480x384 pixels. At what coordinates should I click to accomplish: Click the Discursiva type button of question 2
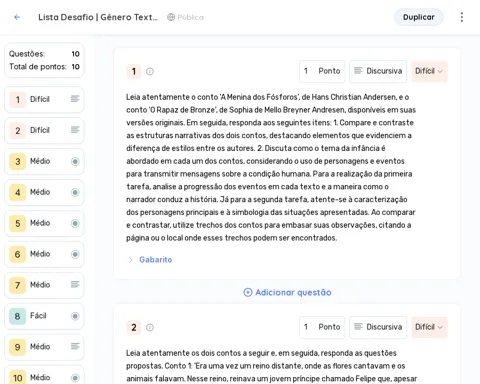tap(378, 327)
